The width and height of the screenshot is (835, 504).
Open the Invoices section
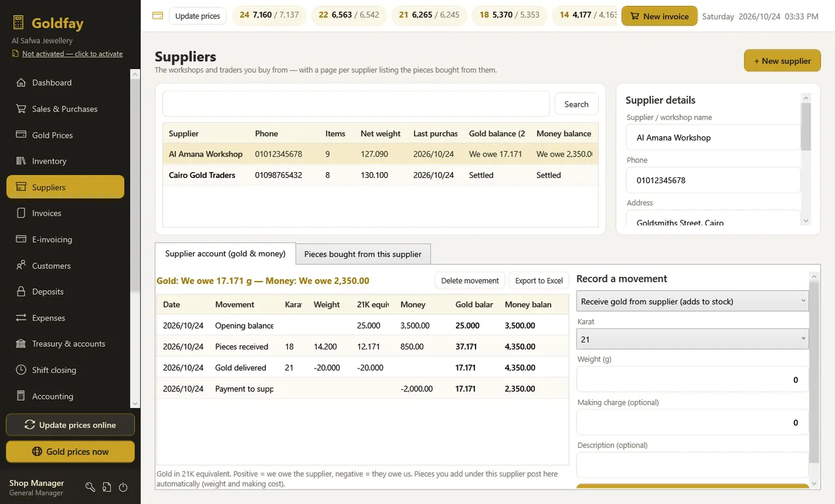[65, 213]
